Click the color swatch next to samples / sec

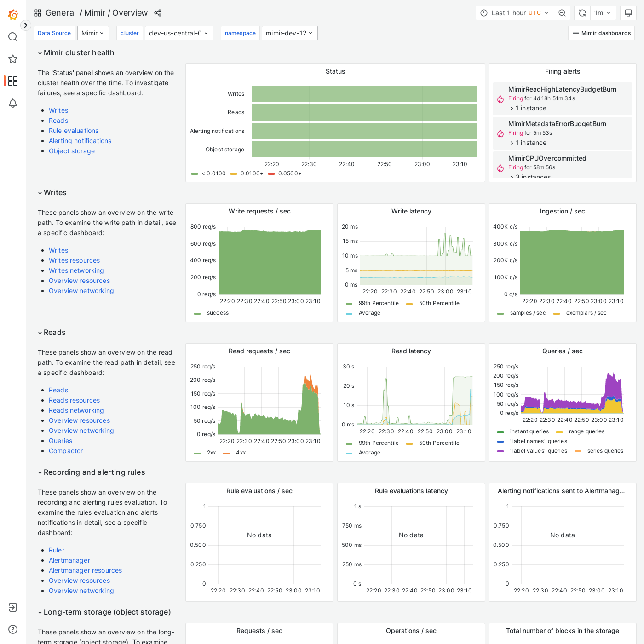click(x=500, y=313)
